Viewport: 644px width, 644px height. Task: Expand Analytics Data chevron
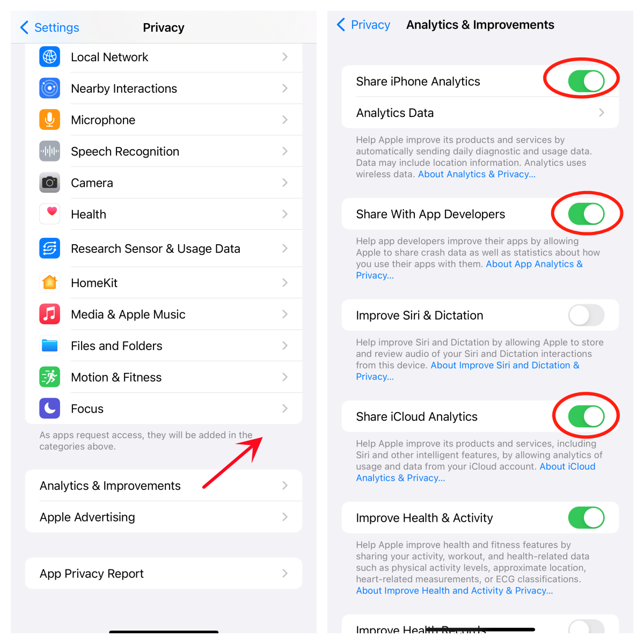pyautogui.click(x=602, y=113)
